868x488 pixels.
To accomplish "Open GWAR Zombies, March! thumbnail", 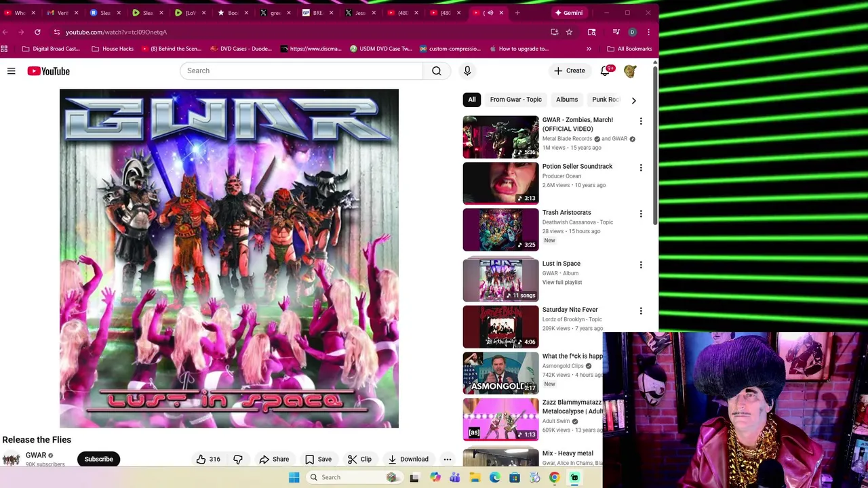I will [x=500, y=137].
